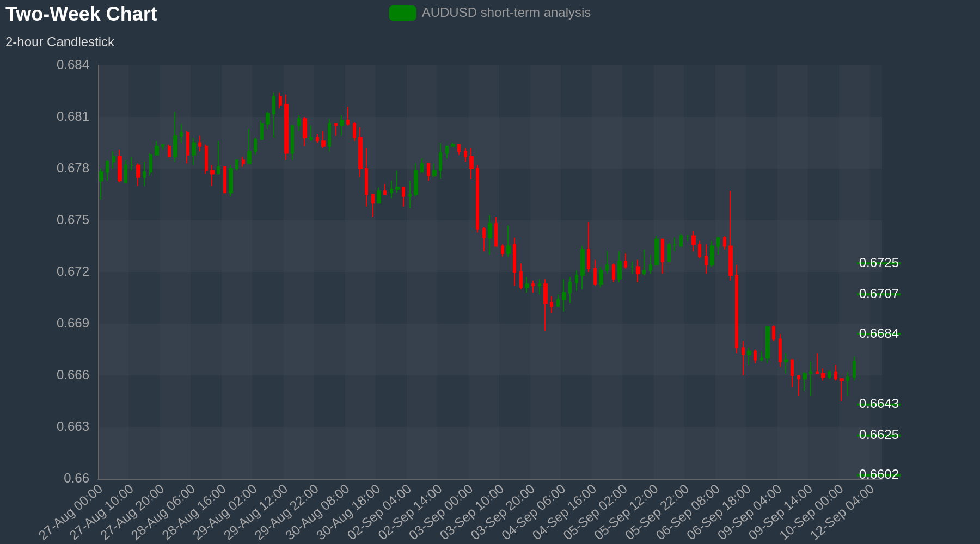Image resolution: width=980 pixels, height=544 pixels.
Task: Click the 0.675 y-axis tick label
Action: 73,220
